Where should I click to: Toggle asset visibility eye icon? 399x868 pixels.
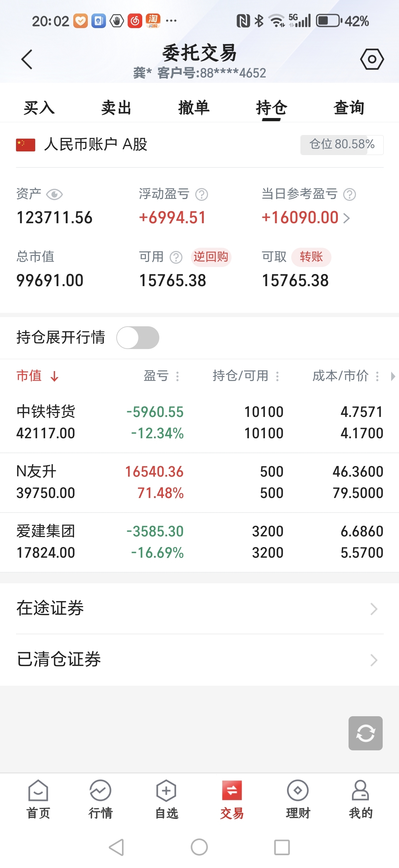coord(54,194)
